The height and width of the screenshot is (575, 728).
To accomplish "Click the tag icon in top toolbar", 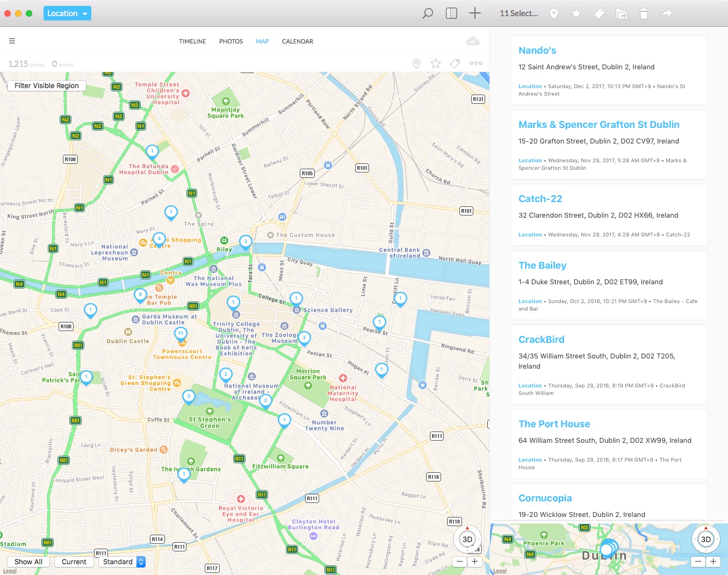I will tap(599, 13).
